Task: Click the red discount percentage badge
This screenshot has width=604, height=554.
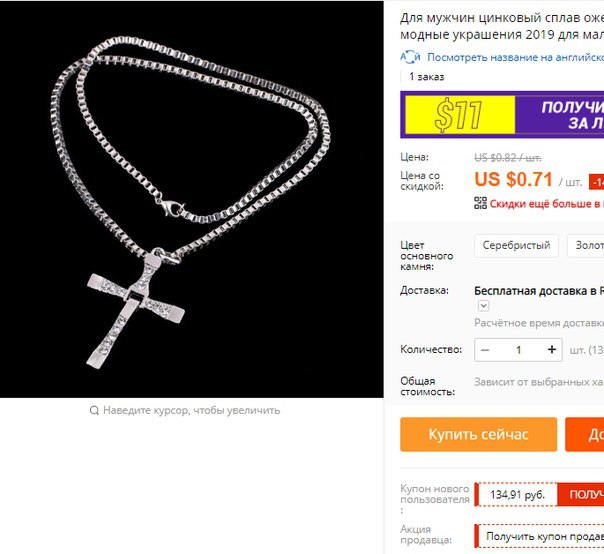Action: click(x=596, y=182)
